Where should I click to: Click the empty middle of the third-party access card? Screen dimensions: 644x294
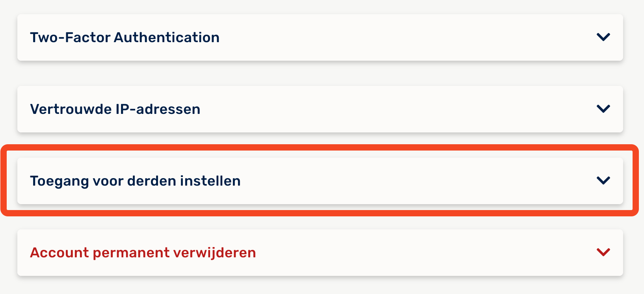[x=394, y=181]
